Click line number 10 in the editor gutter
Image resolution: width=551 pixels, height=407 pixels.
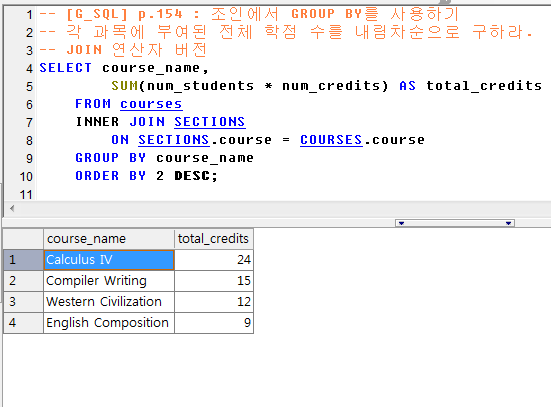click(26, 176)
